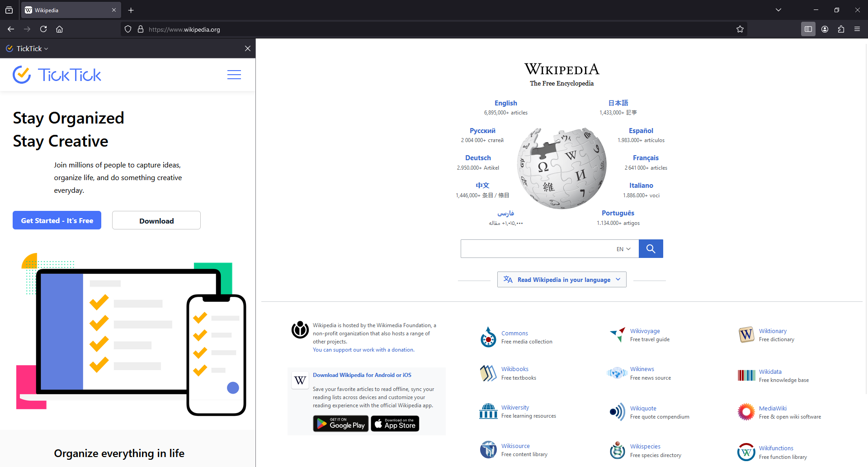The image size is (868, 467).
Task: Open Português Wikipedia link
Action: [618, 213]
